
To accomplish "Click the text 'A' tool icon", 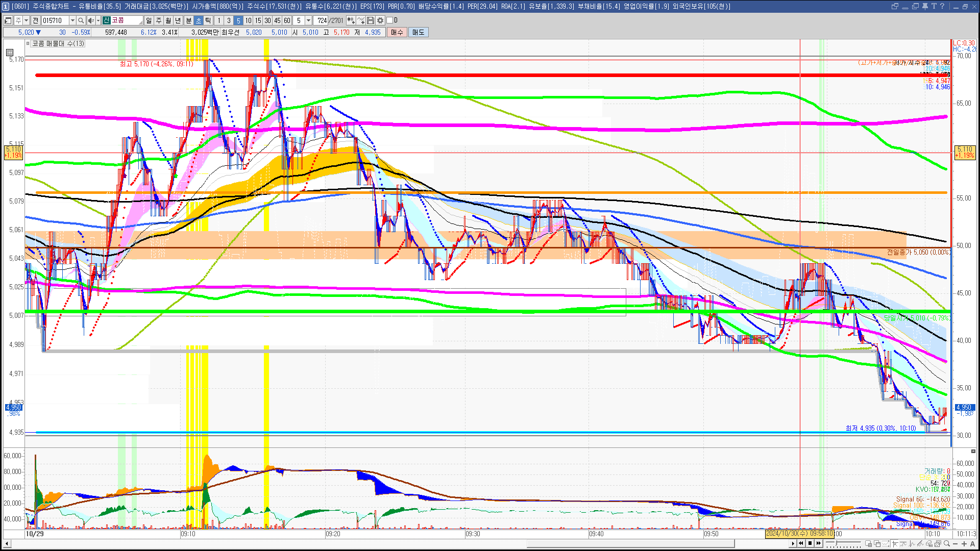I will tap(972, 544).
